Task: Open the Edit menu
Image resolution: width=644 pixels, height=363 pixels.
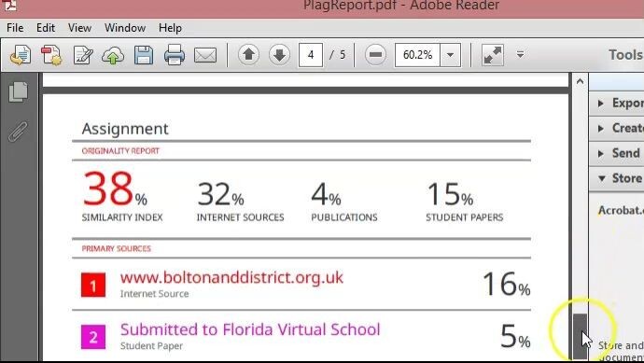Action: tap(46, 28)
